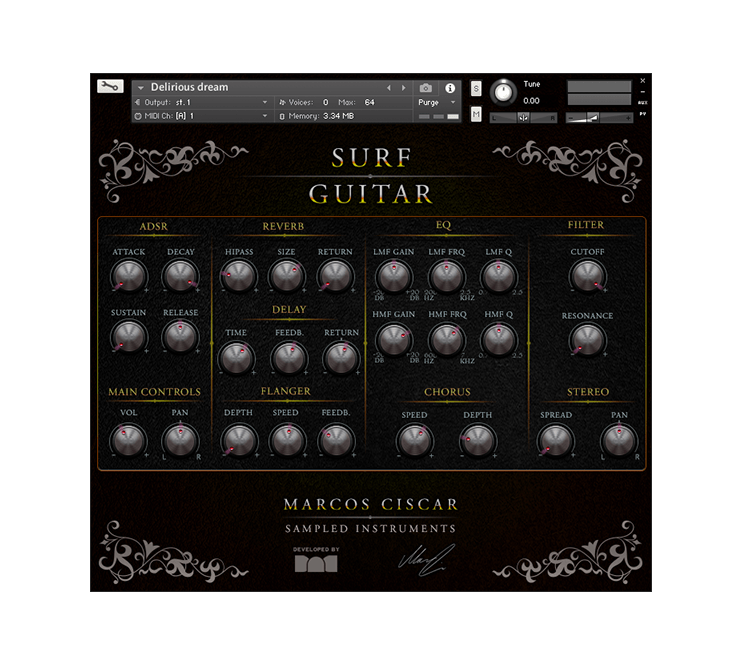The height and width of the screenshot is (664, 741).
Task: Click the Max voices value 64
Action: [x=369, y=103]
